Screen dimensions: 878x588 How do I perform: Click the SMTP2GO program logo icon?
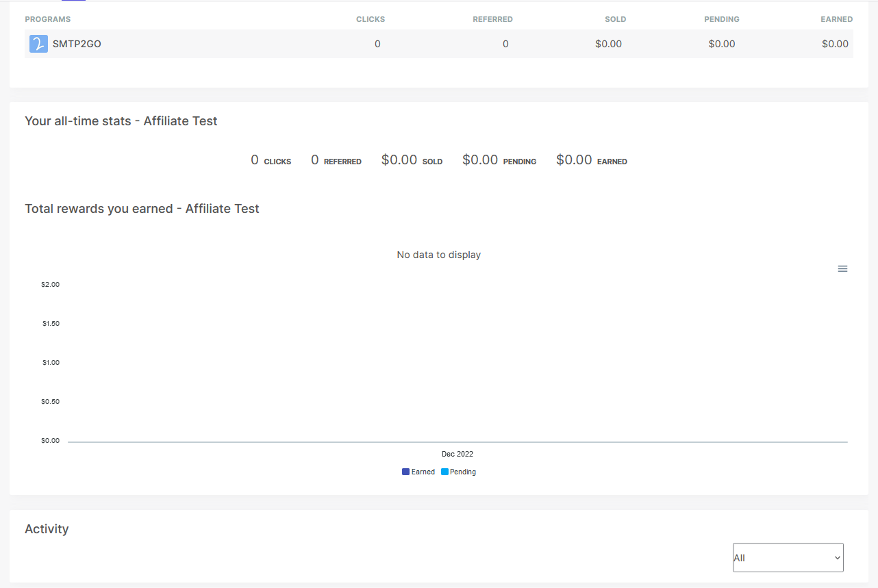coord(38,44)
